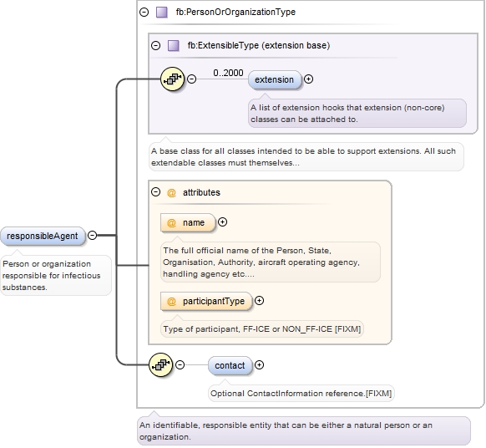Image resolution: width=486 pixels, height=448 pixels.
Task: Select the extension element node
Action: coord(274,79)
